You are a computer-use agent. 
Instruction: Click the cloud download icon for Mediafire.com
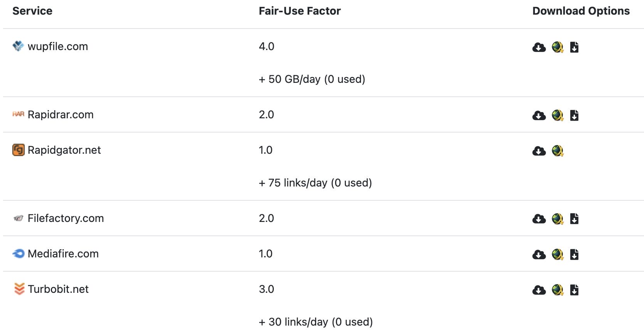coord(539,255)
